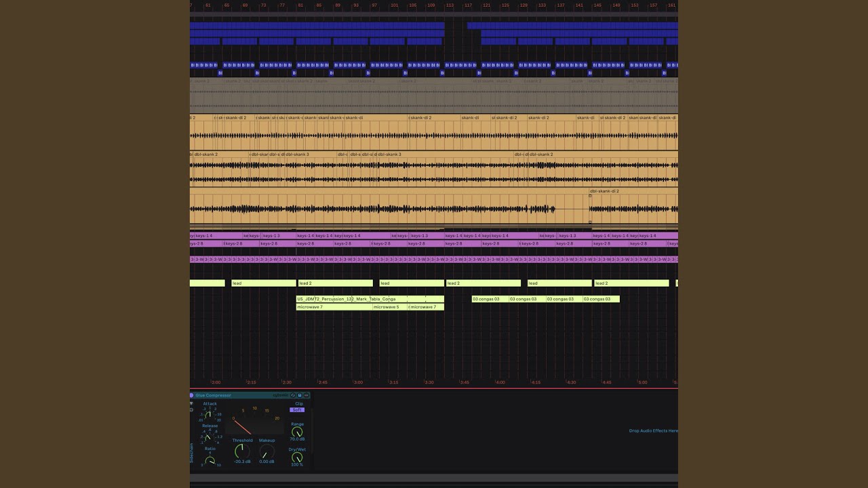Viewport: 868px width, 488px height.
Task: Click the Glue Compressor save preset icon
Action: coord(300,395)
